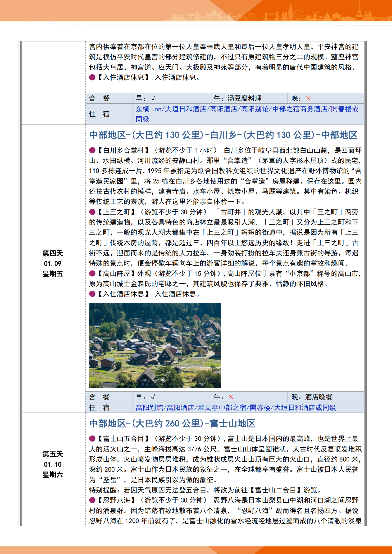Click the 第五天 01.10 date cell

(53, 464)
